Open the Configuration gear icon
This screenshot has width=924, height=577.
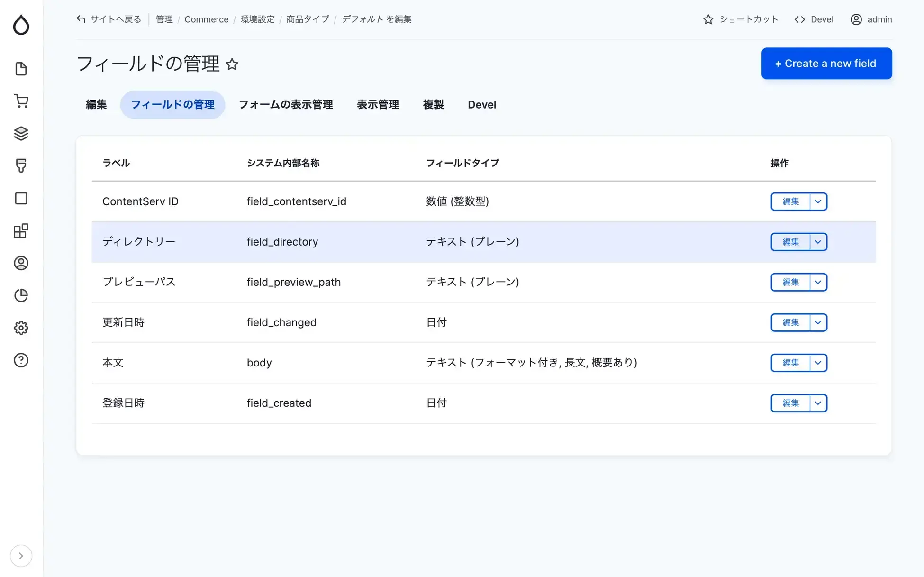pos(21,328)
